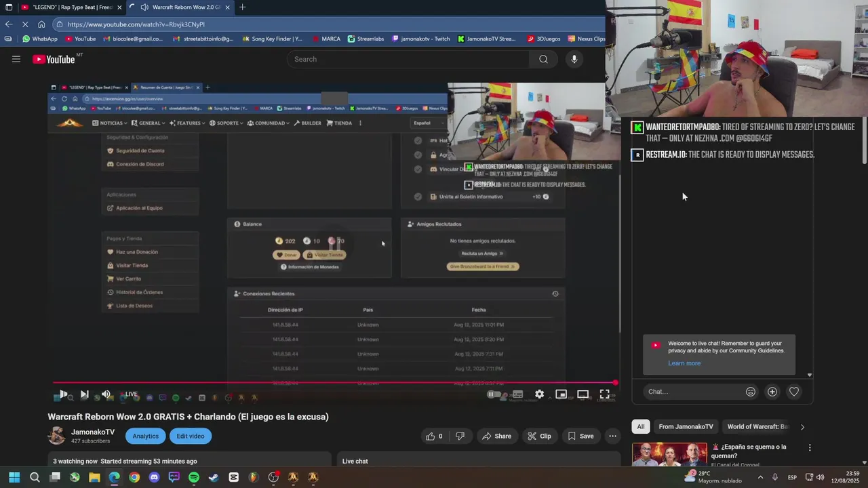Switch the video to miniplayer
868x488 pixels.
pos(561,394)
